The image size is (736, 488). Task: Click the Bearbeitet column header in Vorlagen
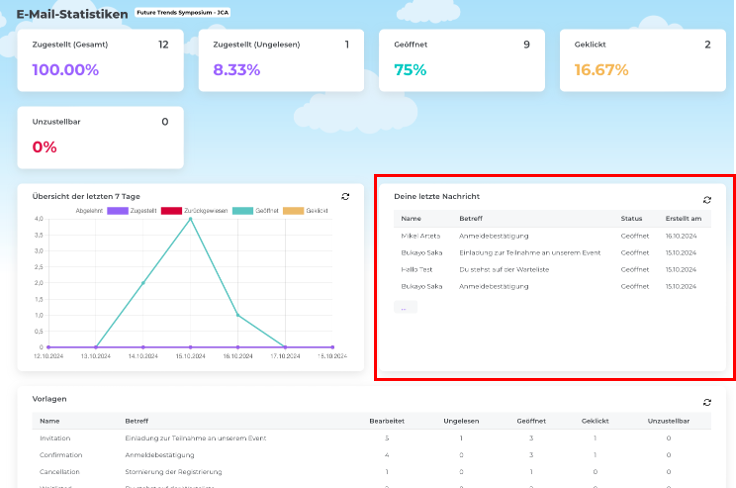[387, 421]
